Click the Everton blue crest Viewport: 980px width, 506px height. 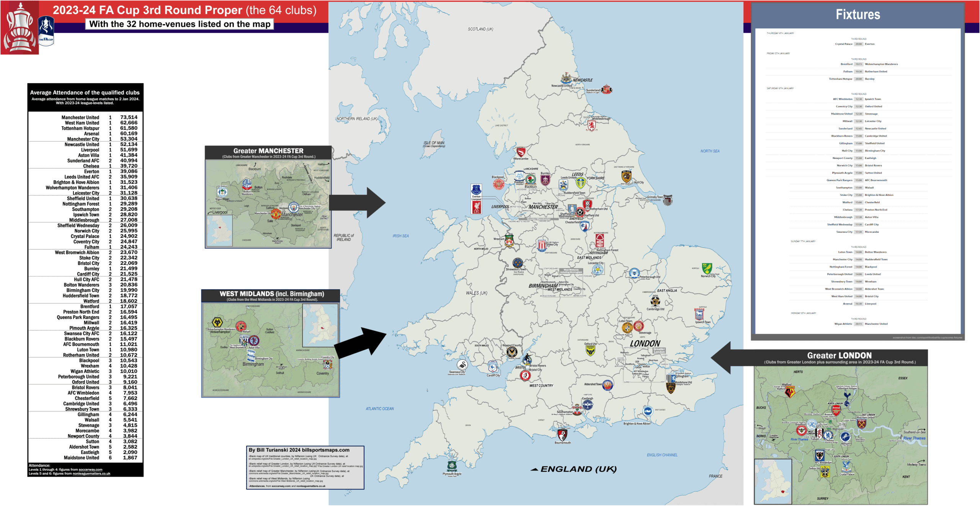[476, 189]
